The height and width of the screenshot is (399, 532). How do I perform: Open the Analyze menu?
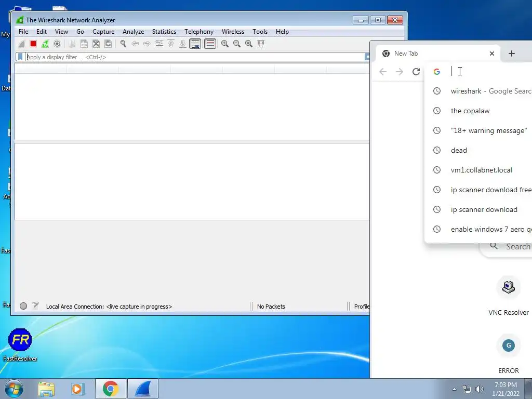pyautogui.click(x=133, y=32)
